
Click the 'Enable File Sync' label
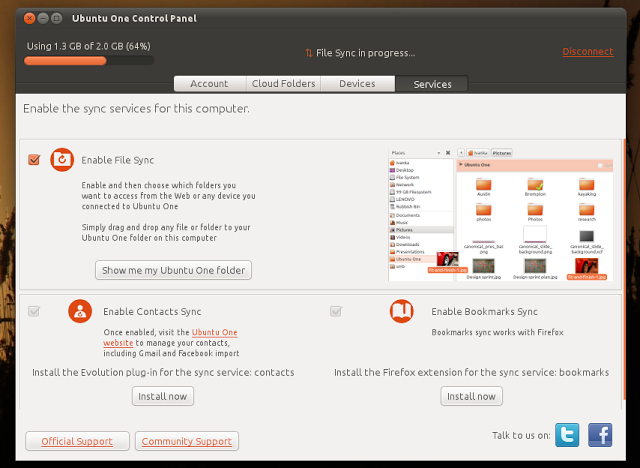[x=118, y=160]
